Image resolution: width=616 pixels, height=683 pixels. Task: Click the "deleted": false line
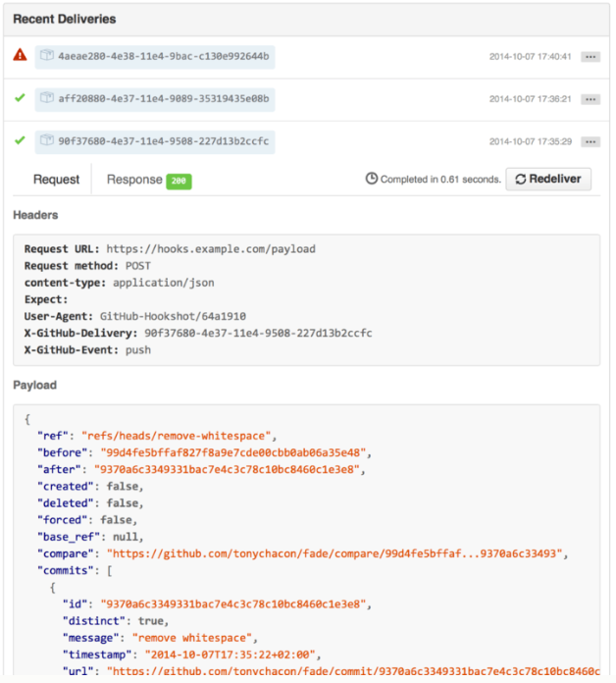click(90, 503)
